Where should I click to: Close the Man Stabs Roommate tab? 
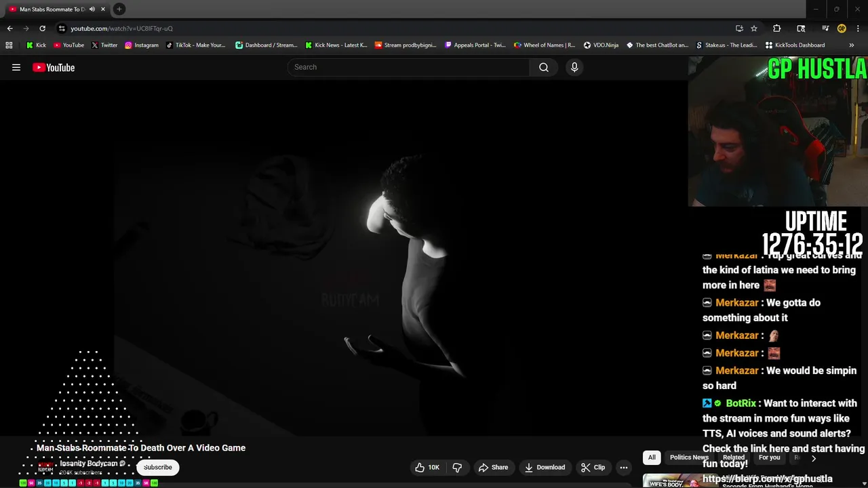pyautogui.click(x=103, y=9)
